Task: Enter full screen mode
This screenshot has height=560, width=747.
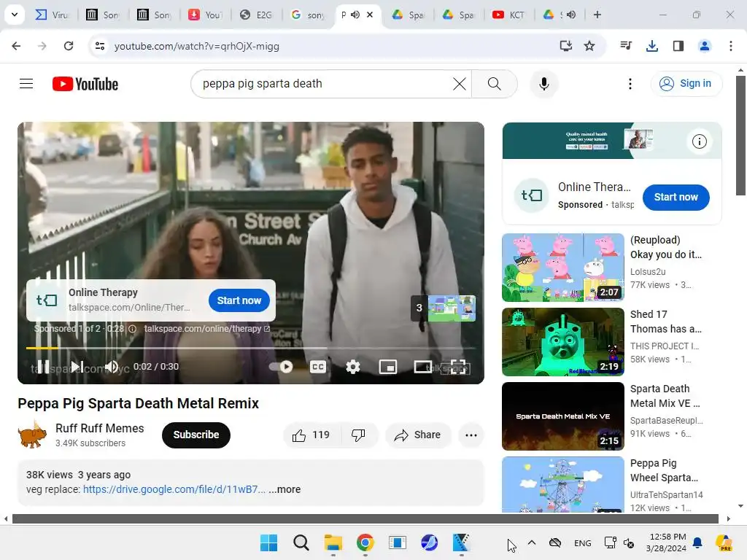Action: click(458, 367)
